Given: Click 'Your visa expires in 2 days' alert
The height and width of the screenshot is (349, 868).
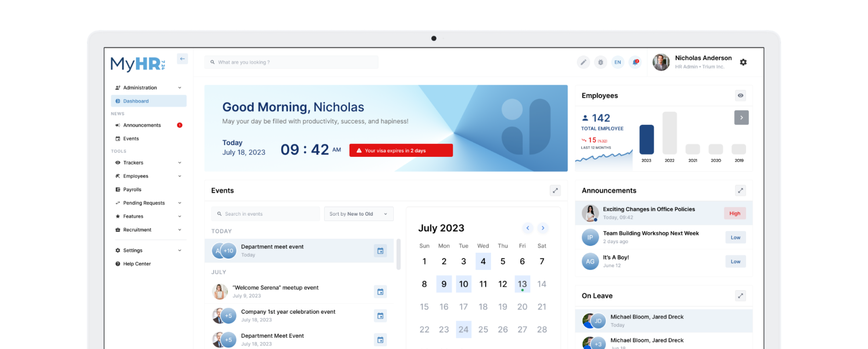Looking at the screenshot, I should 401,150.
